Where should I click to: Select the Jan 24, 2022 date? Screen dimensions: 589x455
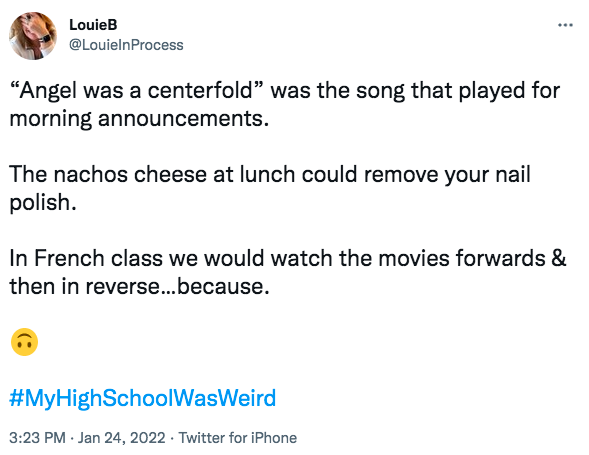click(x=121, y=438)
